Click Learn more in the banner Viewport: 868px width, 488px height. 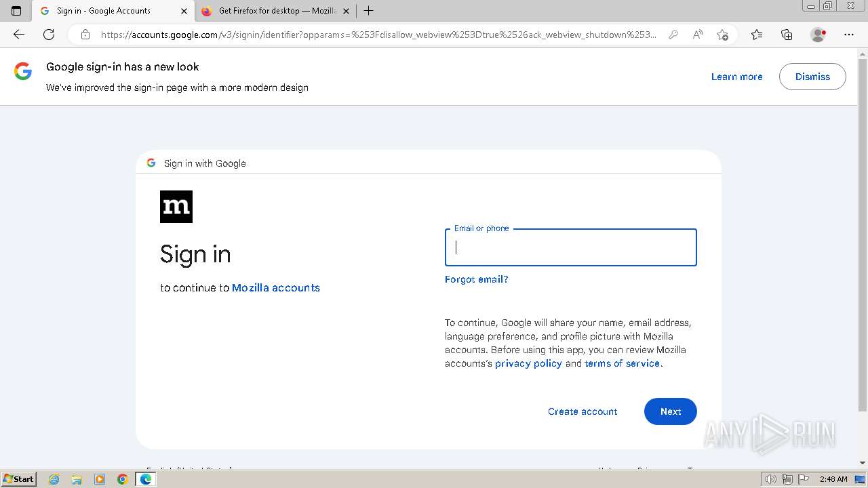[x=736, y=77]
